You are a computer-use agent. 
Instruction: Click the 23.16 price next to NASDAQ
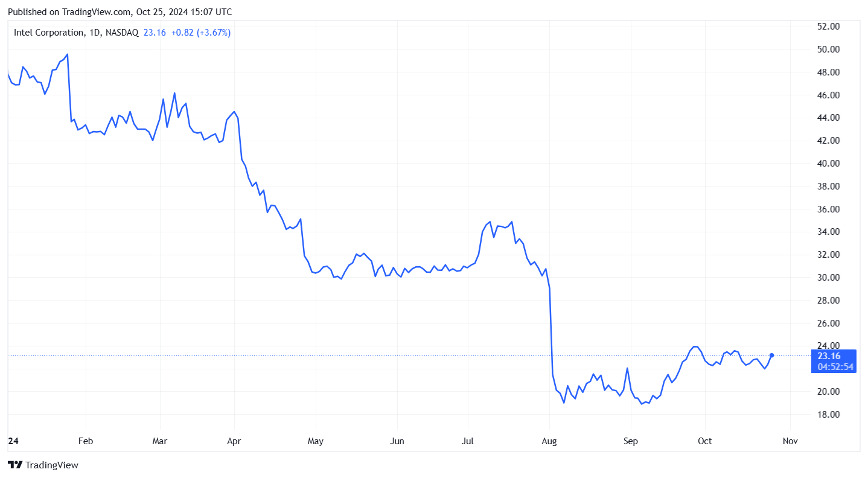(155, 33)
